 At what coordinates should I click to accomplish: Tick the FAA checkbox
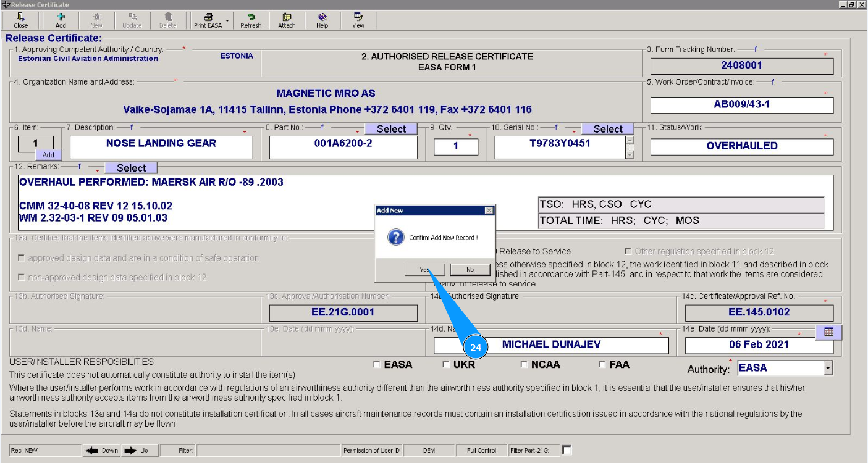coord(602,365)
